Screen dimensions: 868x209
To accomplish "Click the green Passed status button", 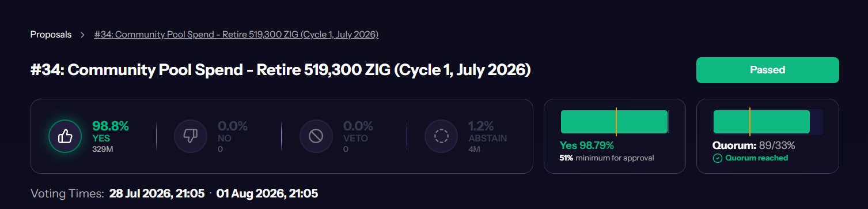I will coord(767,70).
